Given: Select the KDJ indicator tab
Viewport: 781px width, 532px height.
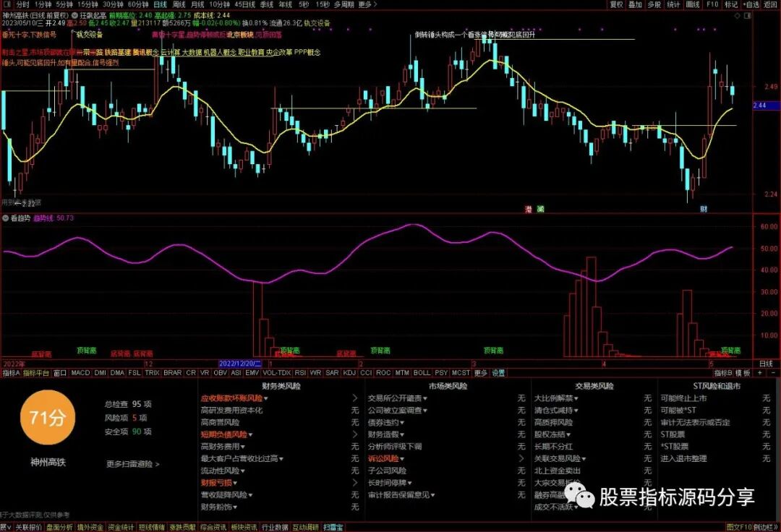Looking at the screenshot, I should (x=350, y=373).
